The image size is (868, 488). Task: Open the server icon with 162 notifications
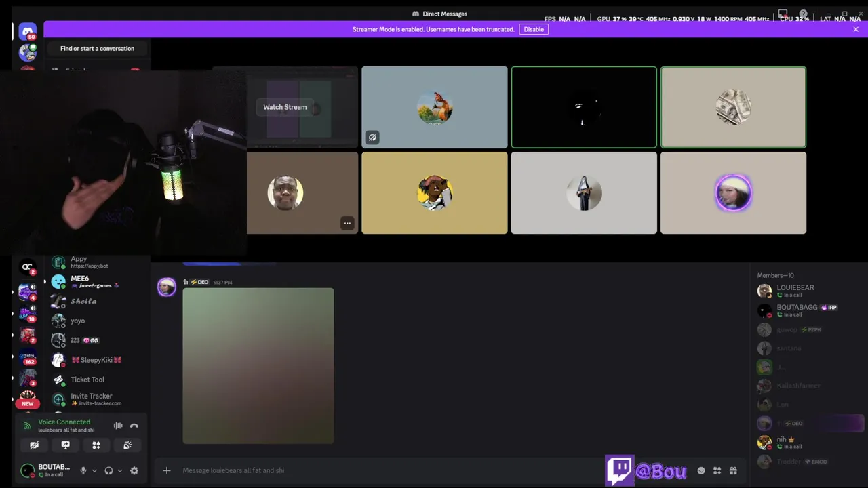tap(27, 357)
